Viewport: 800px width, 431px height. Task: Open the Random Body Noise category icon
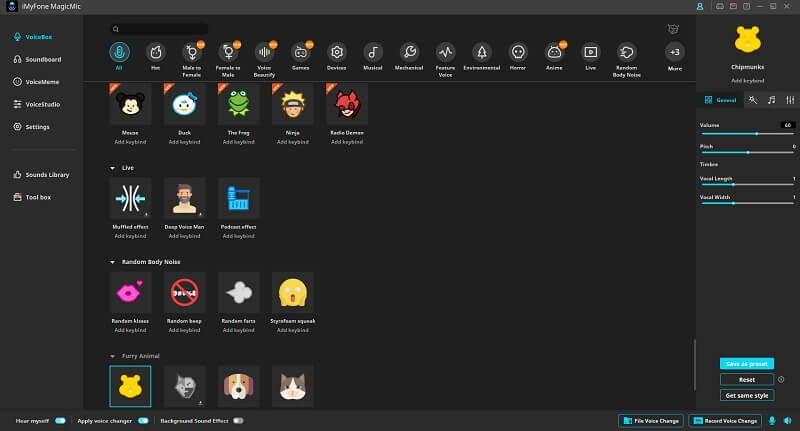[627, 52]
